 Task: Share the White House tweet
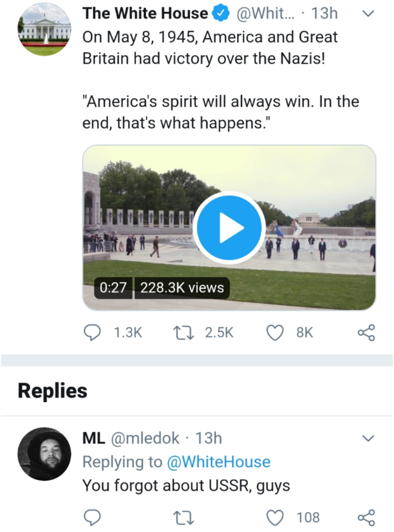[x=366, y=332]
